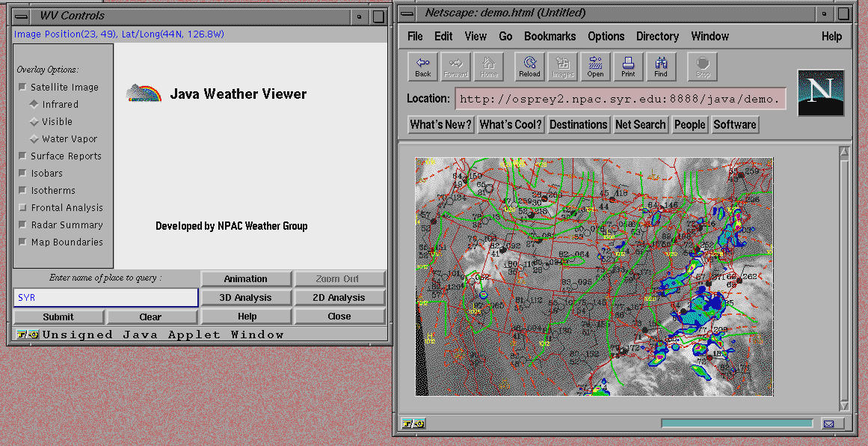
Task: Click the place name query field containing SYR
Action: pos(105,298)
